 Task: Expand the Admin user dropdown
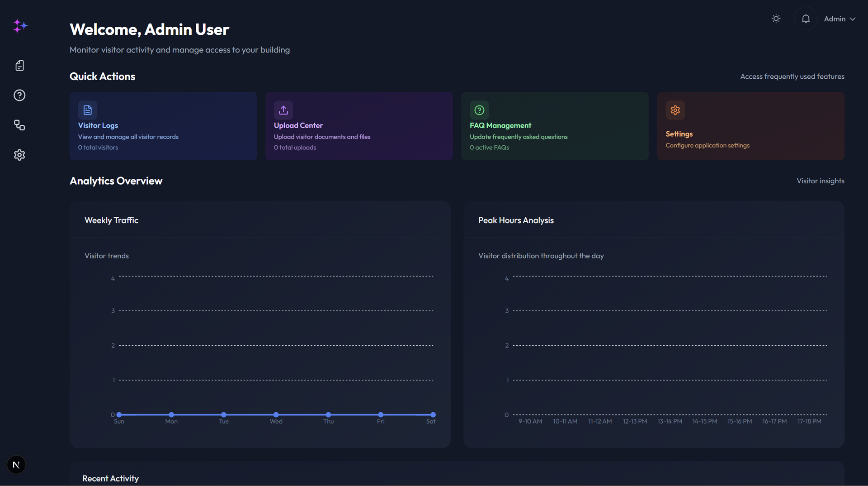(x=840, y=19)
